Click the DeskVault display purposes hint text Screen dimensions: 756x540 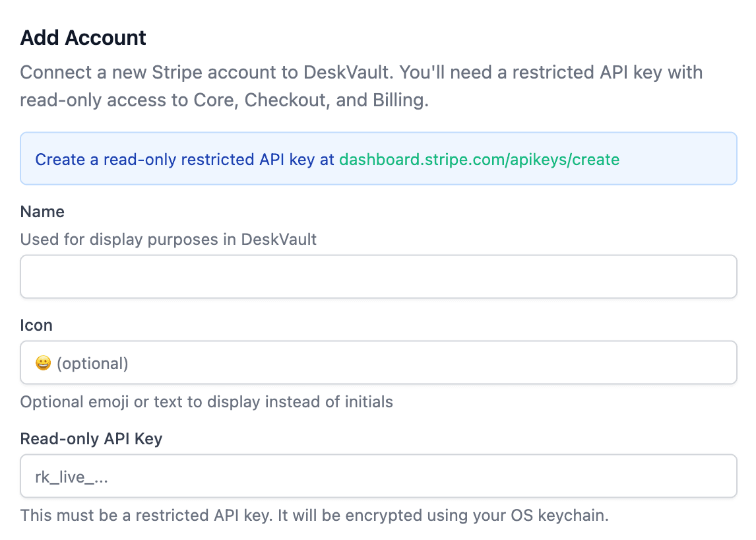point(168,239)
